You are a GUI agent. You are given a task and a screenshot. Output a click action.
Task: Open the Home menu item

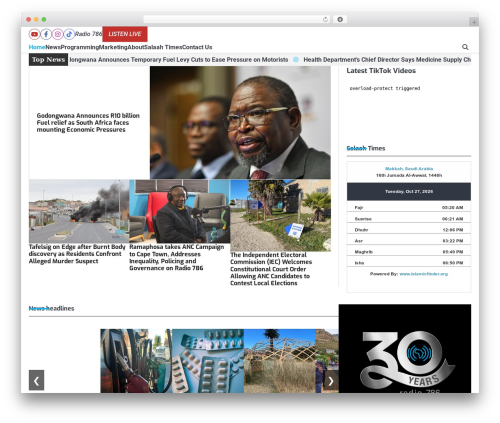coord(37,47)
